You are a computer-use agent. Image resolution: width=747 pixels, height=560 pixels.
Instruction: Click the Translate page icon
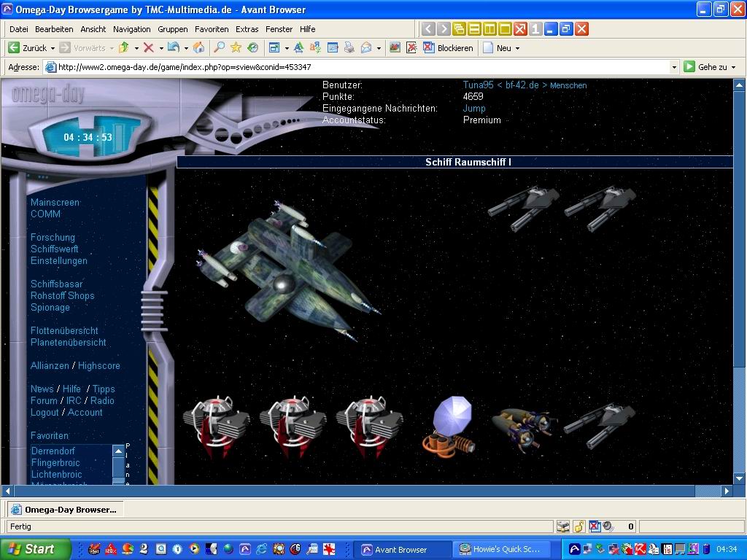pyautogui.click(x=315, y=47)
